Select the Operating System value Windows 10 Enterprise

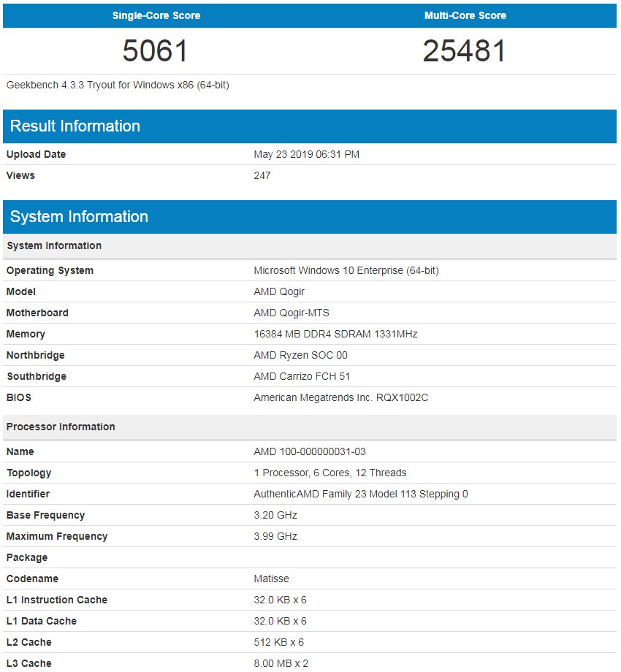[x=346, y=270]
